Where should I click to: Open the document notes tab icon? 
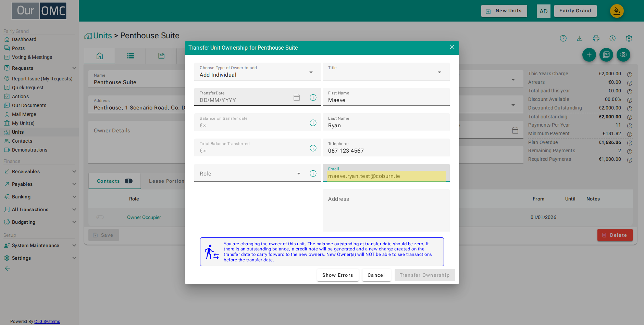[161, 56]
